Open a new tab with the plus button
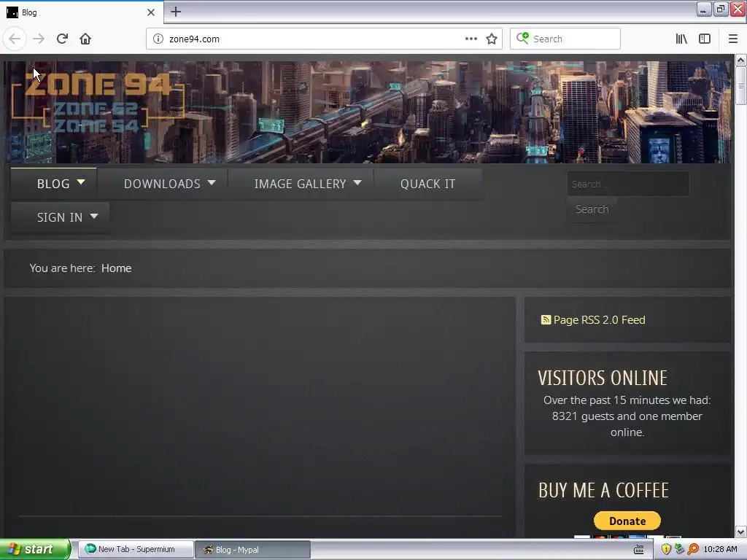The width and height of the screenshot is (747, 560). [x=175, y=12]
